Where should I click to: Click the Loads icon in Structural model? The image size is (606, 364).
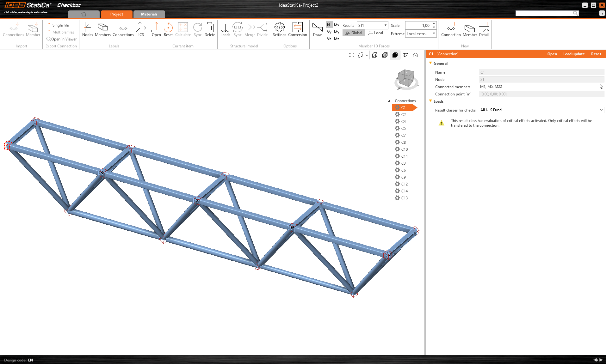[x=225, y=30]
